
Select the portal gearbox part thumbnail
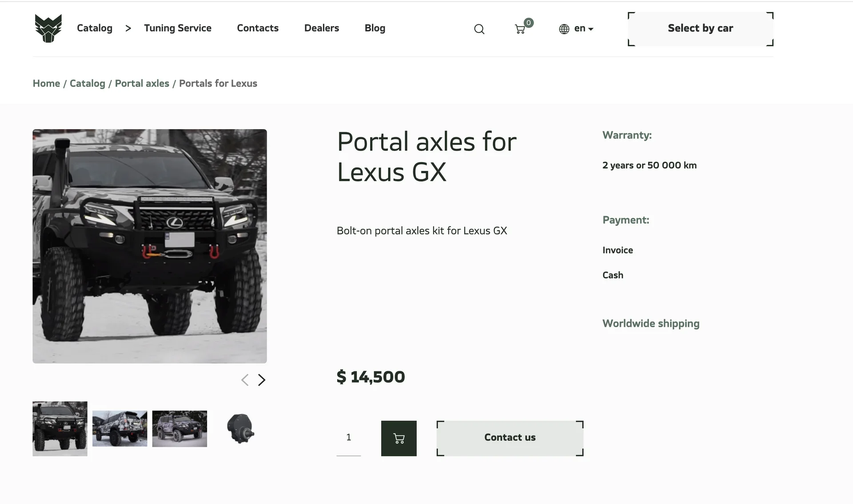pyautogui.click(x=240, y=429)
